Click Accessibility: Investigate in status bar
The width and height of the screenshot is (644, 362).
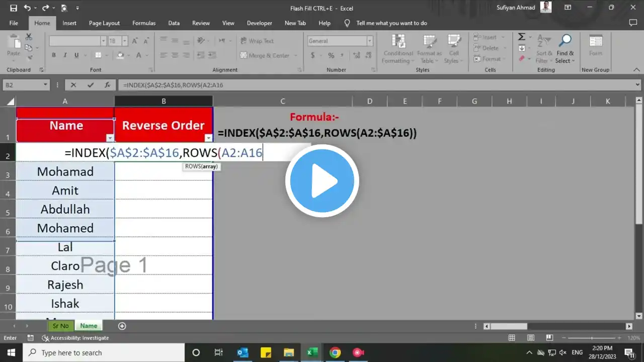tap(75, 338)
